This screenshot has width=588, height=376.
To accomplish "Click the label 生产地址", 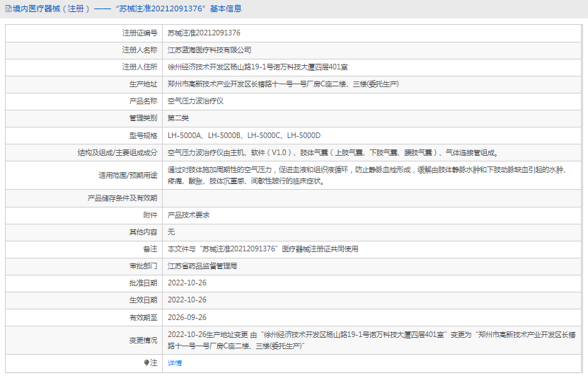I will coord(143,84).
